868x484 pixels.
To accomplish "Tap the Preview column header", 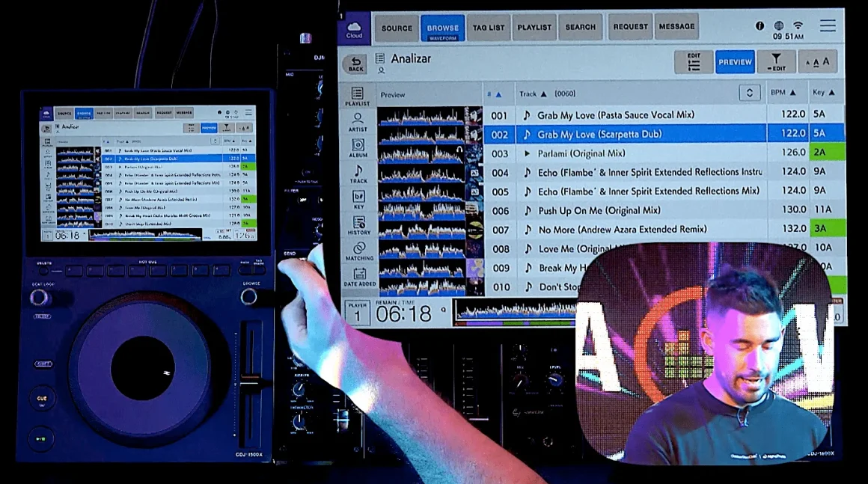I will tap(393, 94).
